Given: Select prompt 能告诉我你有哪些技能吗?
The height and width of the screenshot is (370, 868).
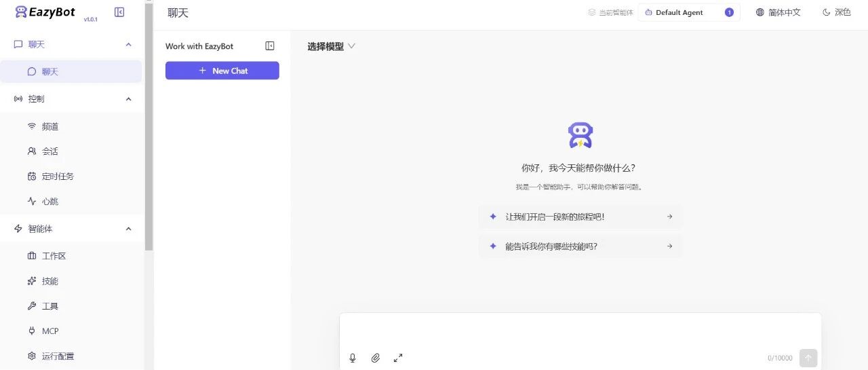Looking at the screenshot, I should (580, 246).
